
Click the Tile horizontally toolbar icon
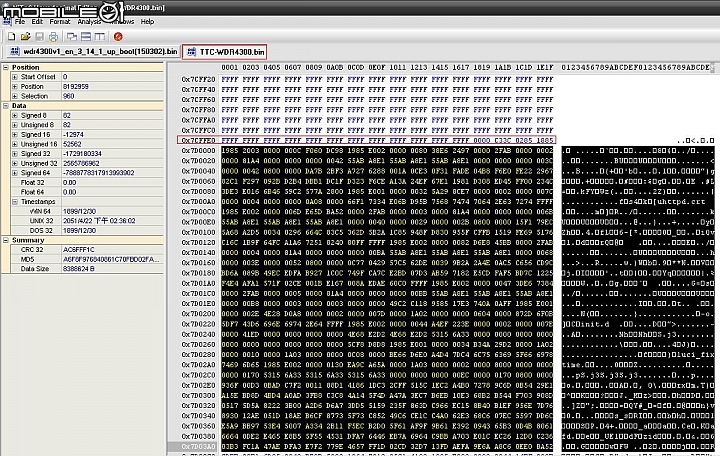[x=85, y=37]
